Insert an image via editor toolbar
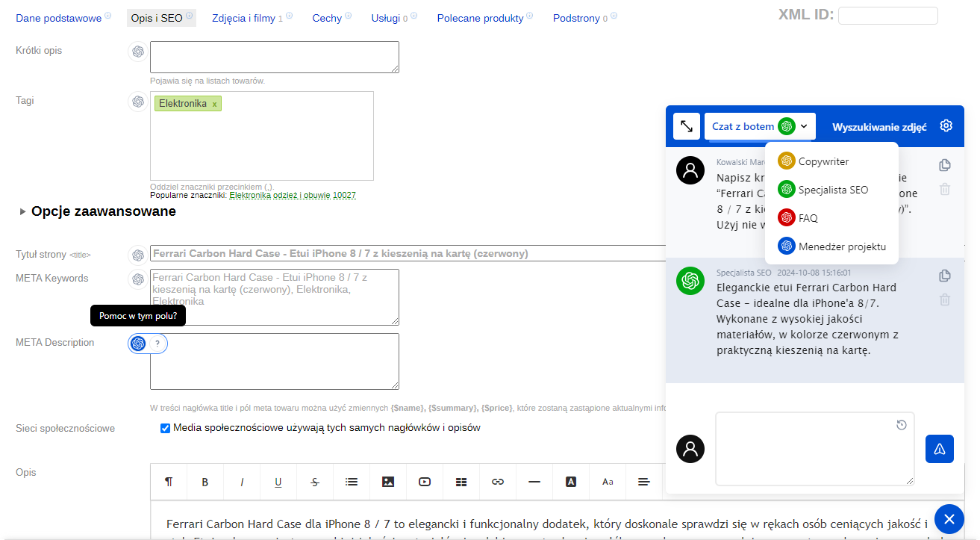The width and height of the screenshot is (980, 540). point(388,482)
